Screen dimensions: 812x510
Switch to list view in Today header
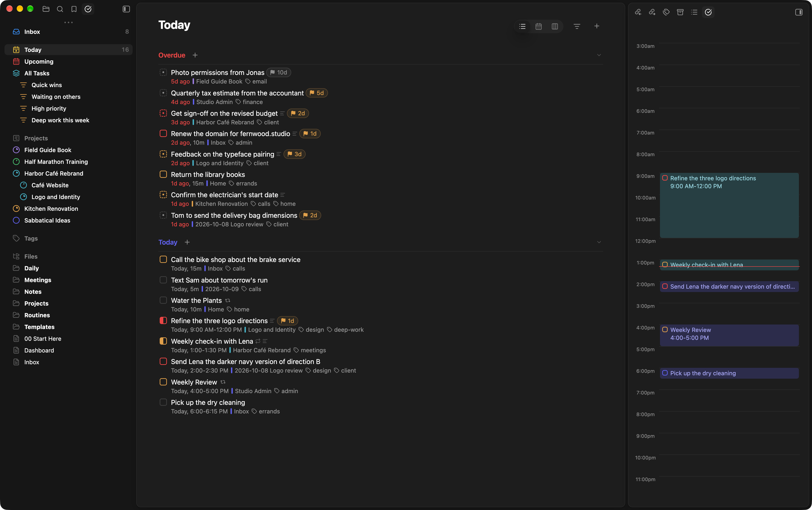pos(522,26)
